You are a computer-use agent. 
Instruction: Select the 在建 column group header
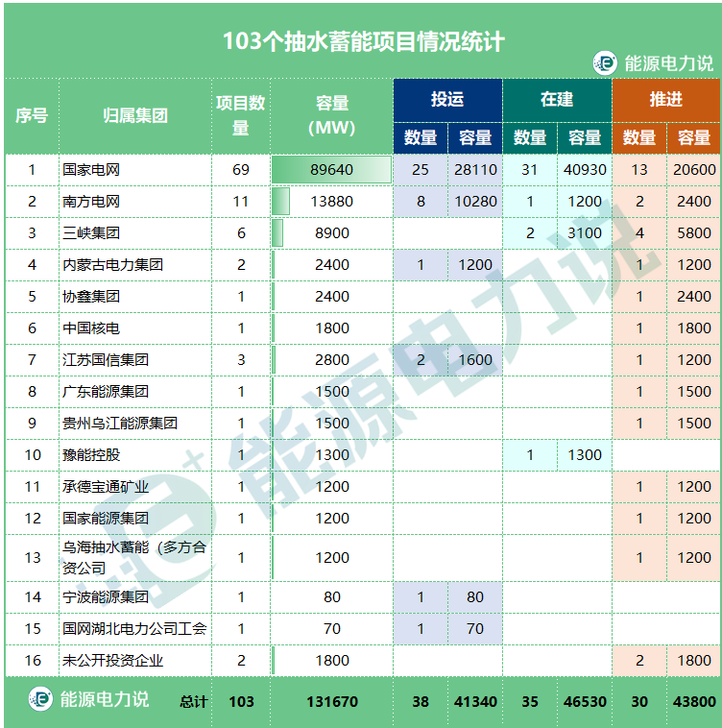pyautogui.click(x=557, y=99)
